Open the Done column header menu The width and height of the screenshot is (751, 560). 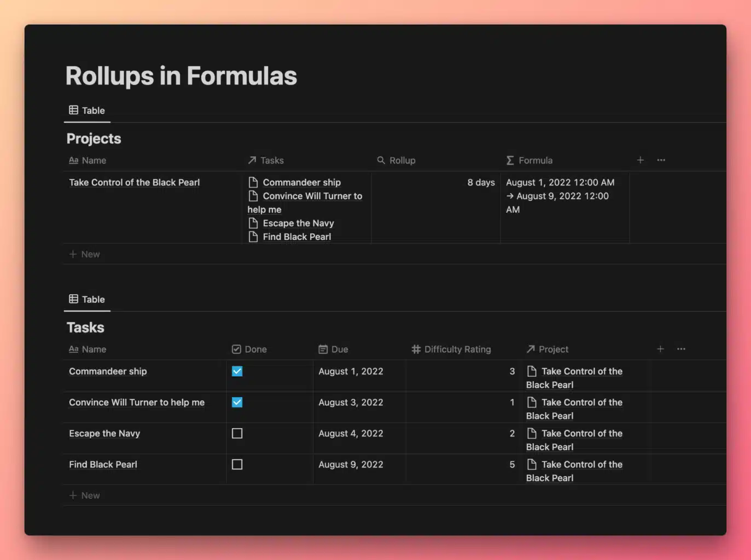tap(249, 349)
